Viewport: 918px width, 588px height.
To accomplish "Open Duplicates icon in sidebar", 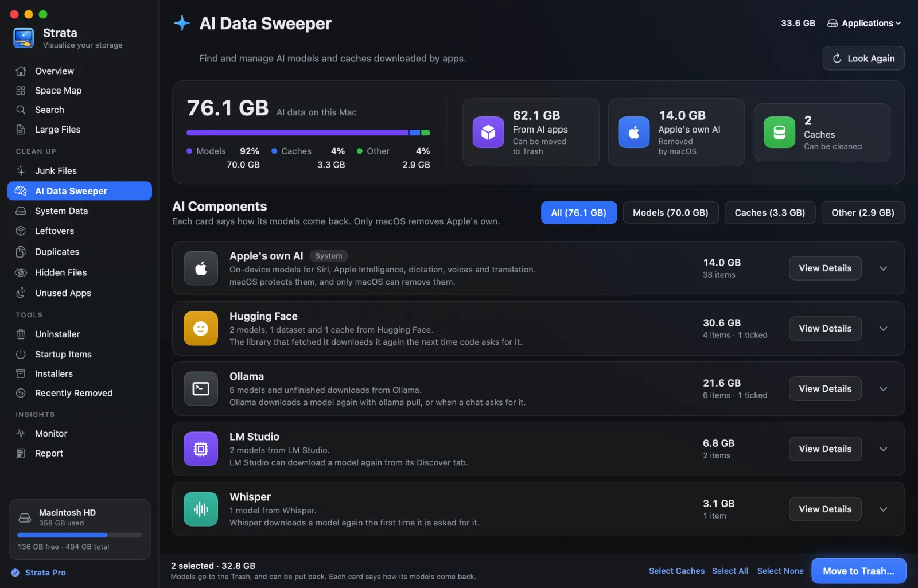I will coord(21,252).
